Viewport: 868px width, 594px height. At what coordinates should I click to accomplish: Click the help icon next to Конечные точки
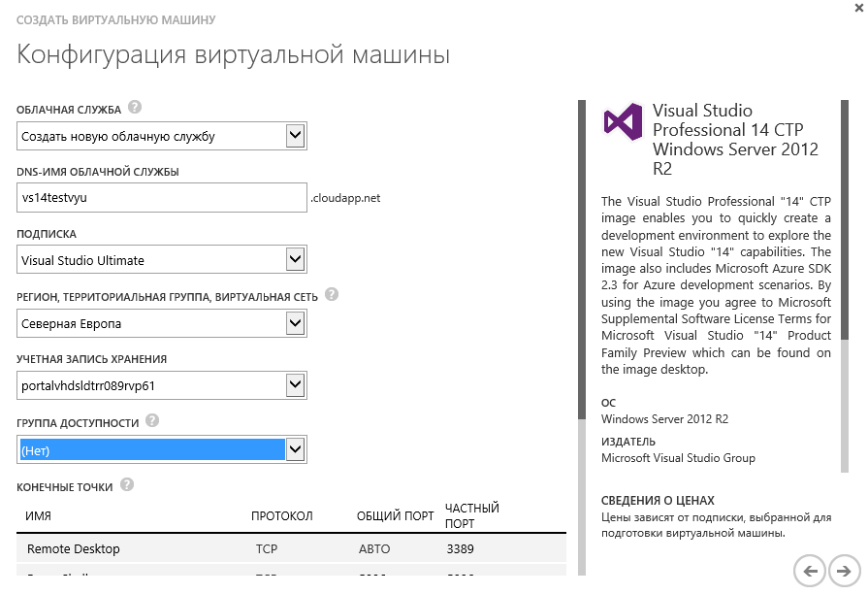click(127, 485)
